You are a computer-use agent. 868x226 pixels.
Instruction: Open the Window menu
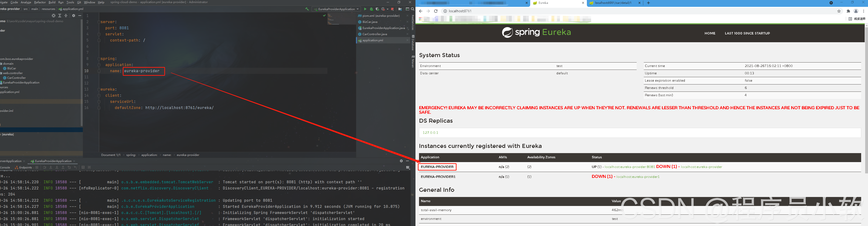point(89,2)
